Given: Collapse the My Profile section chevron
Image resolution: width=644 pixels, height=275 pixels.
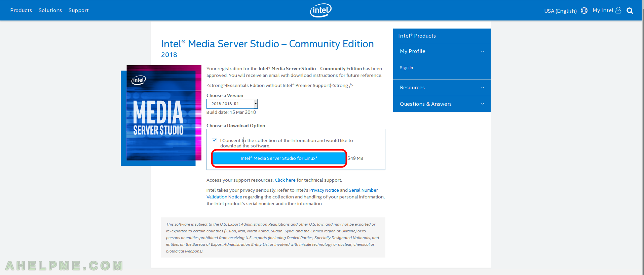Looking at the screenshot, I should 482,51.
